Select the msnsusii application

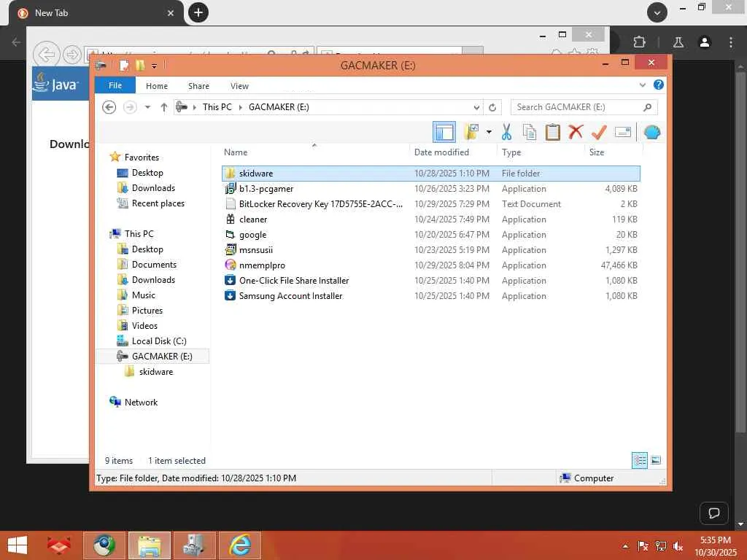430,250
